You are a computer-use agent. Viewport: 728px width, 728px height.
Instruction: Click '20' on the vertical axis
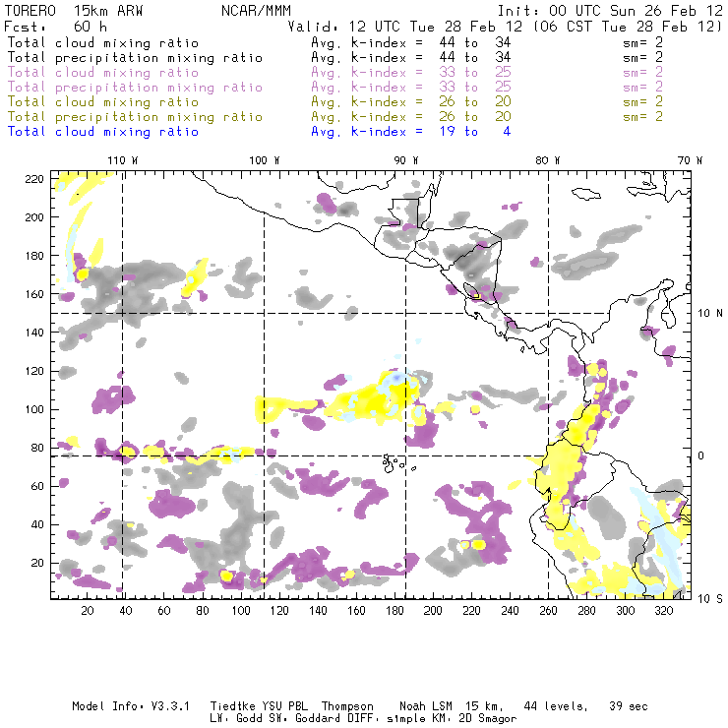coord(37,563)
